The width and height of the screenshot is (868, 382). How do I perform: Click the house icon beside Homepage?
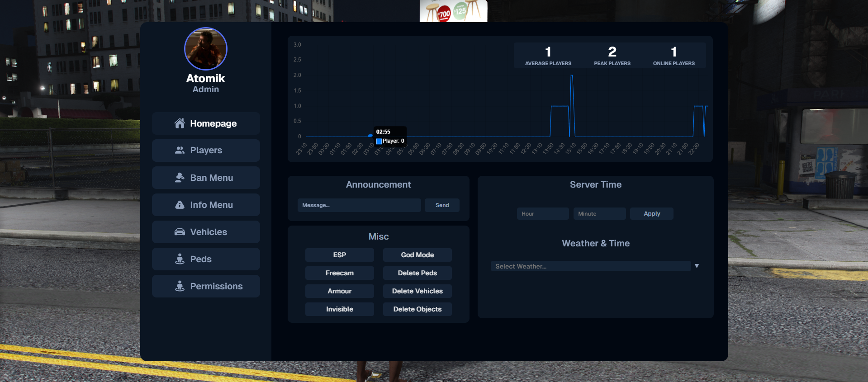(180, 123)
